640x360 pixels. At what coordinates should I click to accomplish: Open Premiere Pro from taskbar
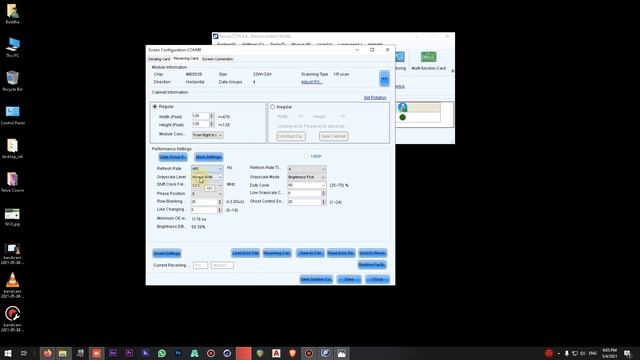(x=129, y=353)
